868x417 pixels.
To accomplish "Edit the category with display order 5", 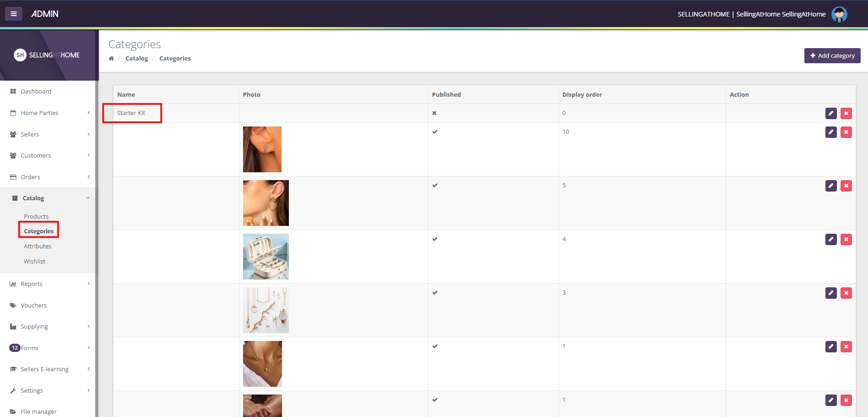I will (x=831, y=186).
